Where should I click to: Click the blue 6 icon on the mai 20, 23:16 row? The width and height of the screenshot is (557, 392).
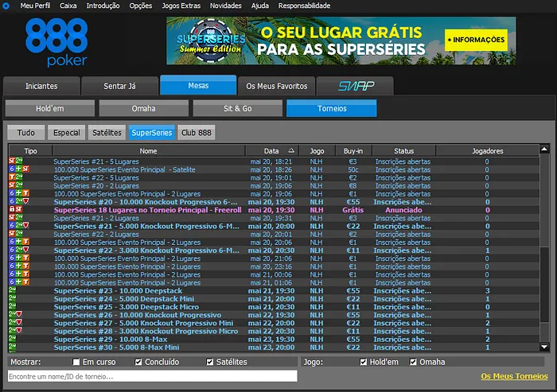(12, 266)
